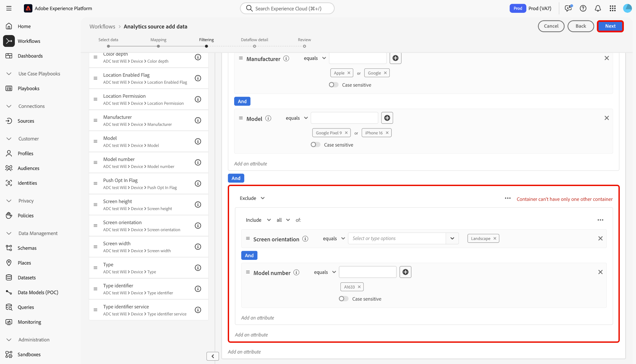Click the Mapping step marker
The image size is (636, 364).
(158, 46)
